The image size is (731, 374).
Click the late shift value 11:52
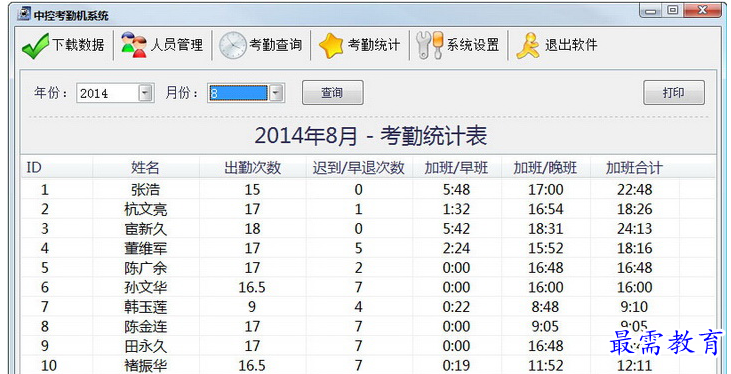click(x=545, y=366)
